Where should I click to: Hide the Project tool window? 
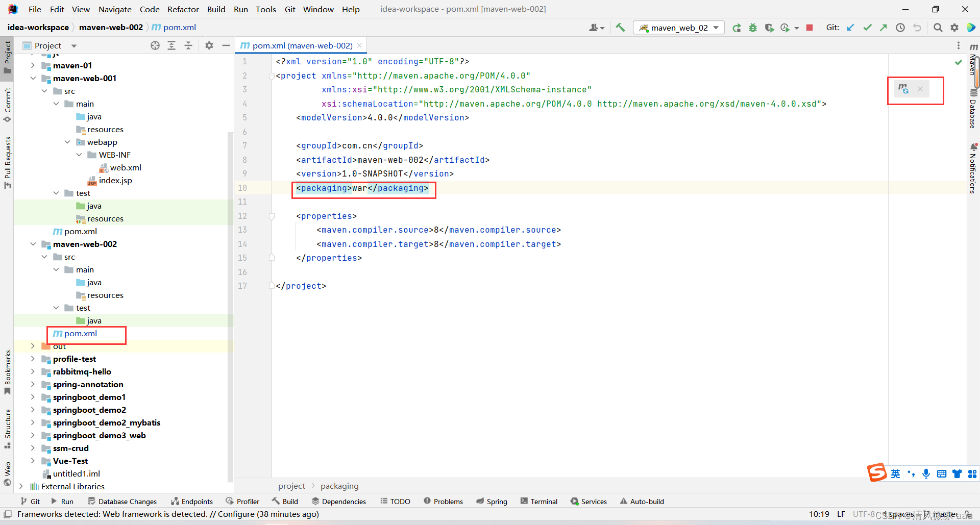click(226, 45)
